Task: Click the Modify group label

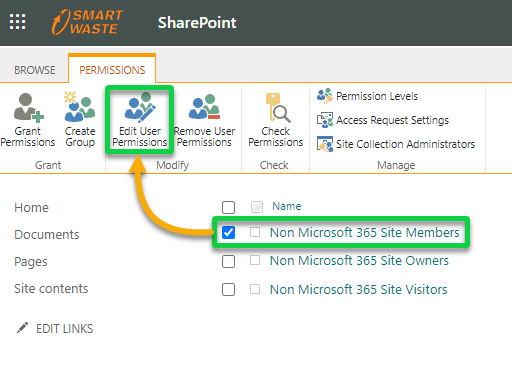Action: coord(173,165)
